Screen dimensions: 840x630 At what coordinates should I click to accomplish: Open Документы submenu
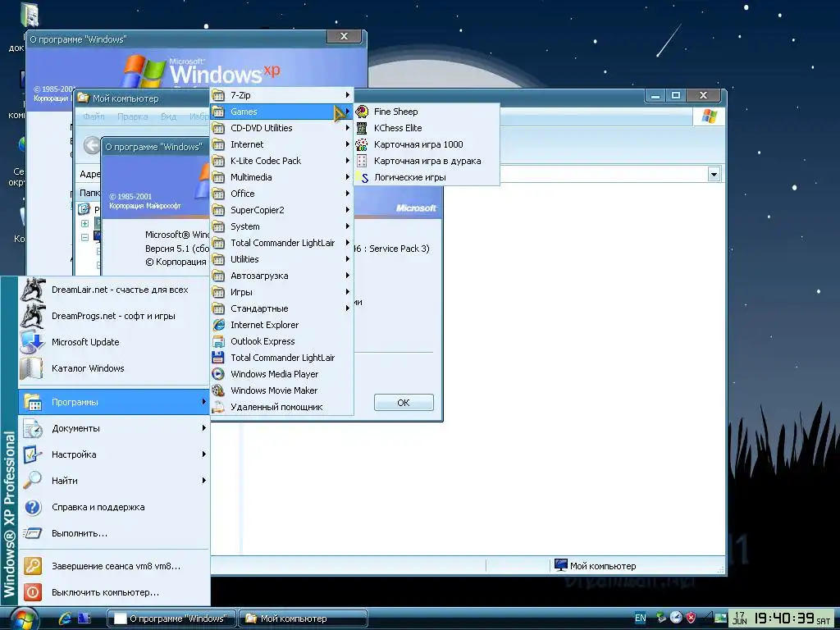(113, 428)
